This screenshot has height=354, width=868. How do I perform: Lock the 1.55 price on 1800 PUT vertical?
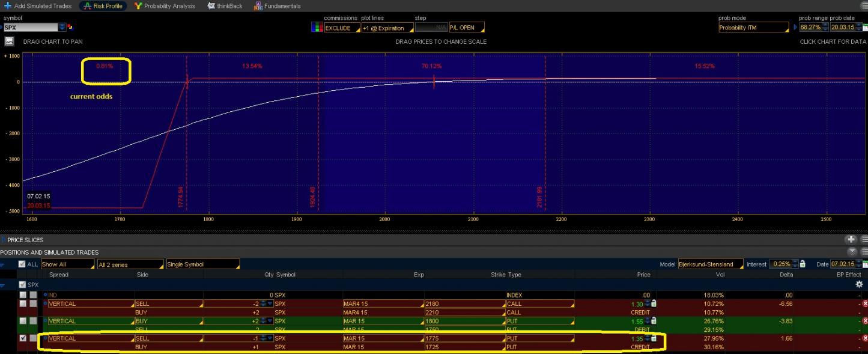point(654,321)
